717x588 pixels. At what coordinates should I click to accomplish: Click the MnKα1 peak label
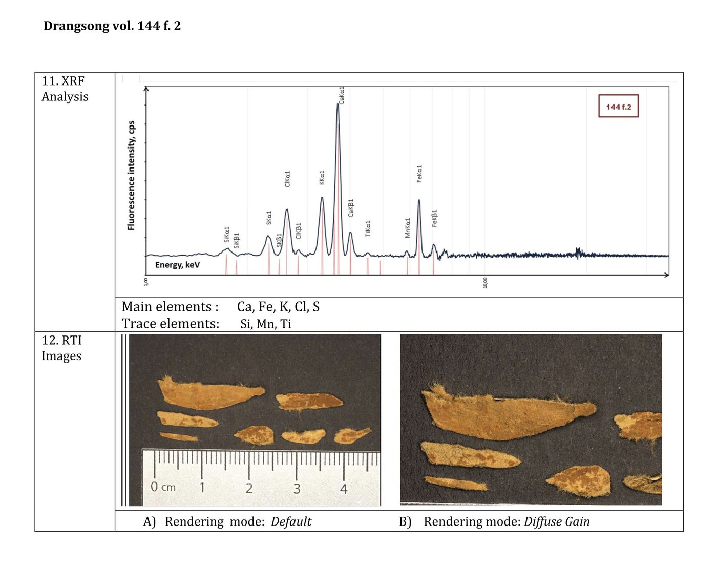pos(408,228)
